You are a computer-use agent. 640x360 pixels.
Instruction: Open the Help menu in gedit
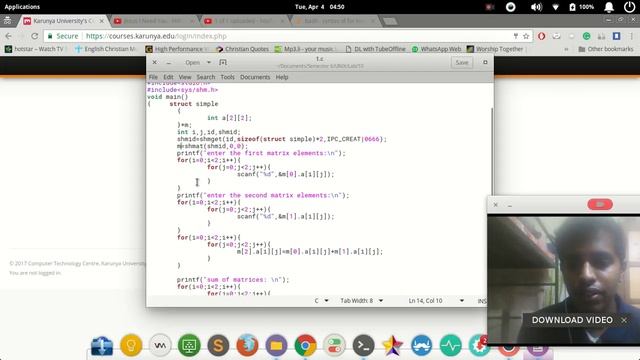pos(282,77)
